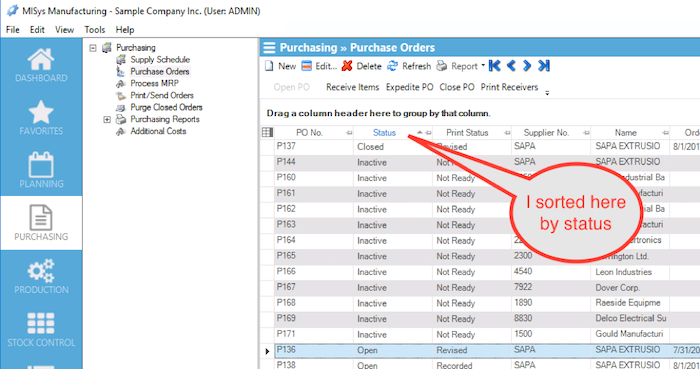Click the Open PO button

(x=292, y=87)
